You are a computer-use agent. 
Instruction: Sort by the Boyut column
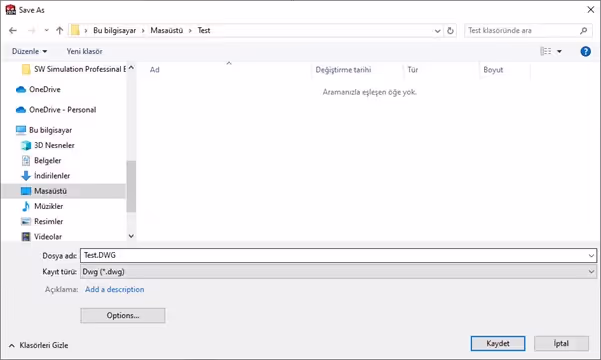pyautogui.click(x=493, y=70)
